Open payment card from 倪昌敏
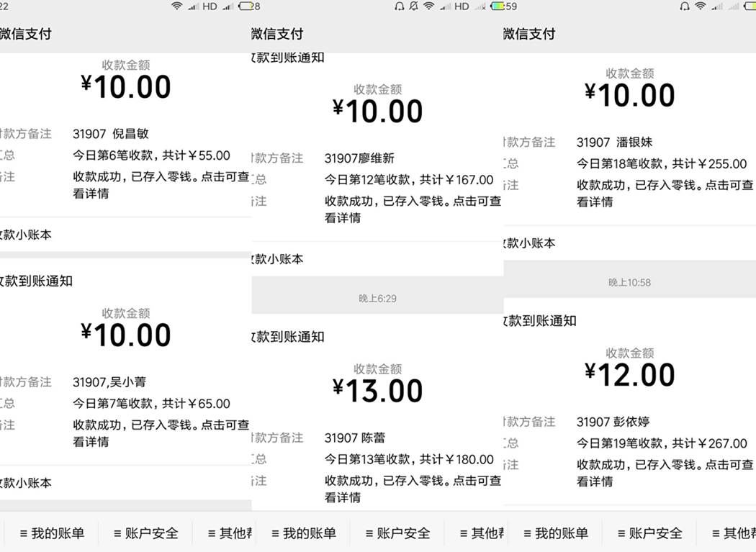The height and width of the screenshot is (552, 756). 125,135
